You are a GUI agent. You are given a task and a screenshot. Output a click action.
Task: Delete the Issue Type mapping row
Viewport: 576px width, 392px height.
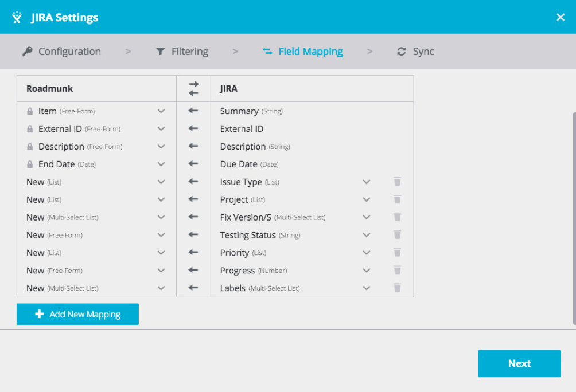397,182
